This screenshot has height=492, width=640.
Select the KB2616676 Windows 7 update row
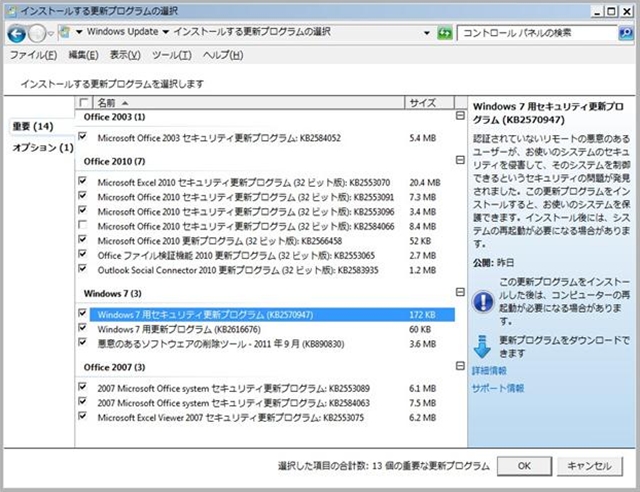(272, 329)
